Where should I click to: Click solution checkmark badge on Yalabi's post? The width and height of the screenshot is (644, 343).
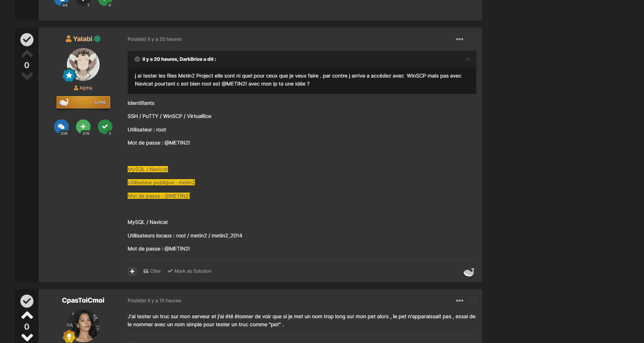(27, 40)
